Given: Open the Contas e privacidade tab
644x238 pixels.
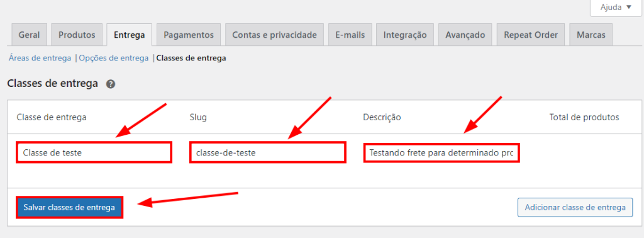Looking at the screenshot, I should pyautogui.click(x=274, y=35).
